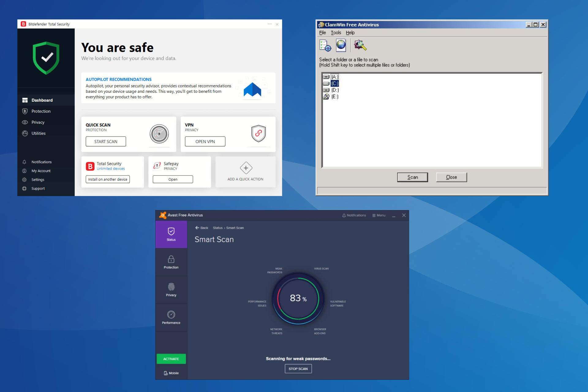Click Bitdefender Utilities sidebar item
Viewport: 588px width, 392px height.
(x=38, y=133)
